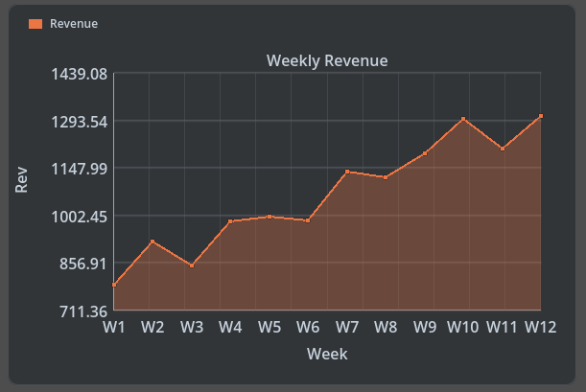Click the W6 x-axis tick label

(308, 328)
